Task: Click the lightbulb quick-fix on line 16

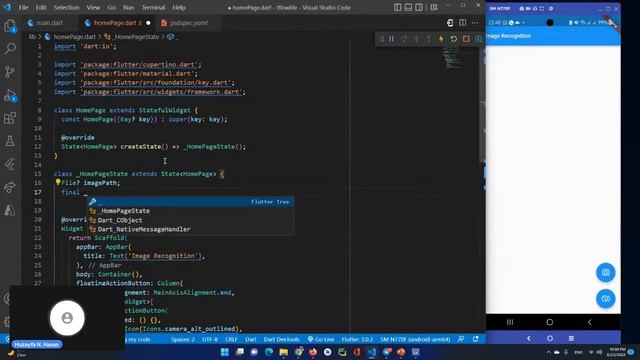Action: tap(58, 182)
